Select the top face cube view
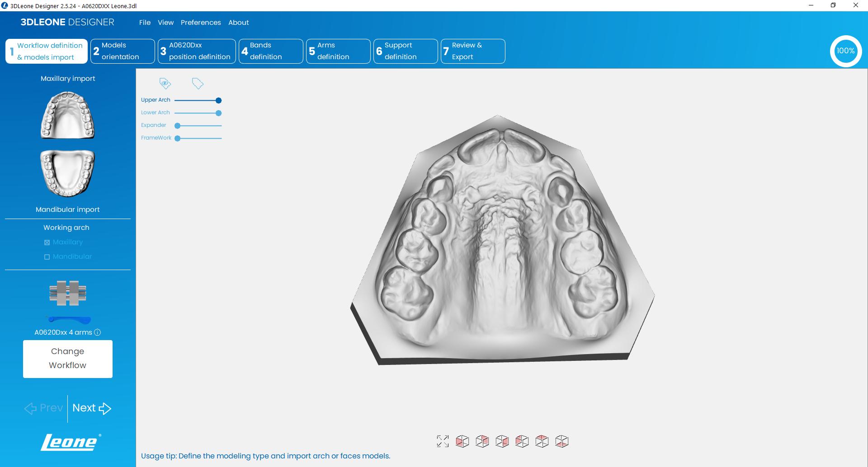 click(542, 441)
